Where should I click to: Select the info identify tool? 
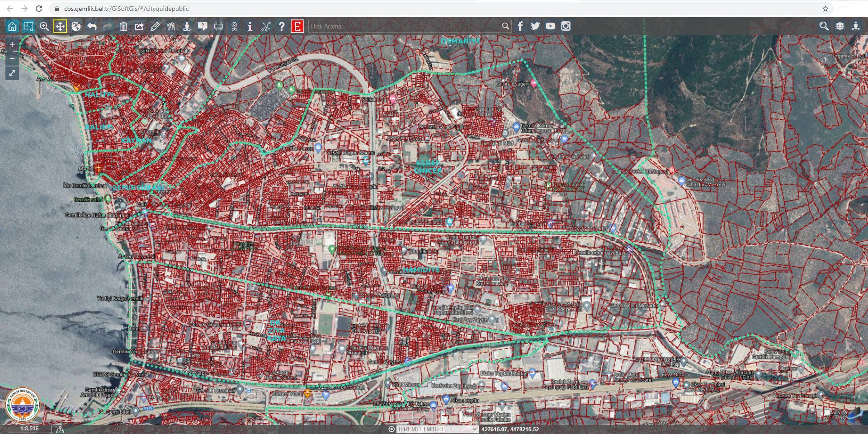(250, 26)
